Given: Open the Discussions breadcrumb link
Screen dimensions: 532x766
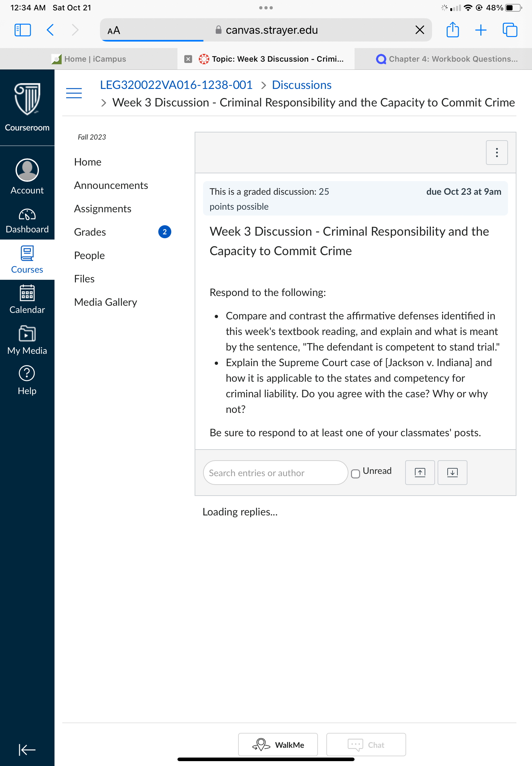Looking at the screenshot, I should pos(301,85).
